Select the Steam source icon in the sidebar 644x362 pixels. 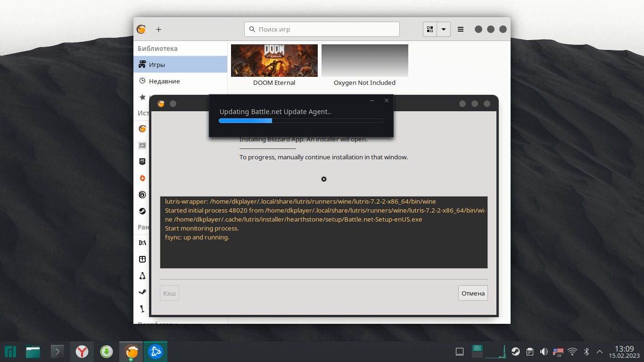142,211
